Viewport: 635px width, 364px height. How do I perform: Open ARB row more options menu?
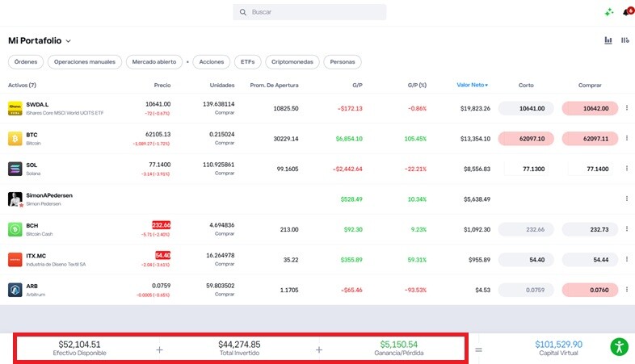tap(626, 289)
